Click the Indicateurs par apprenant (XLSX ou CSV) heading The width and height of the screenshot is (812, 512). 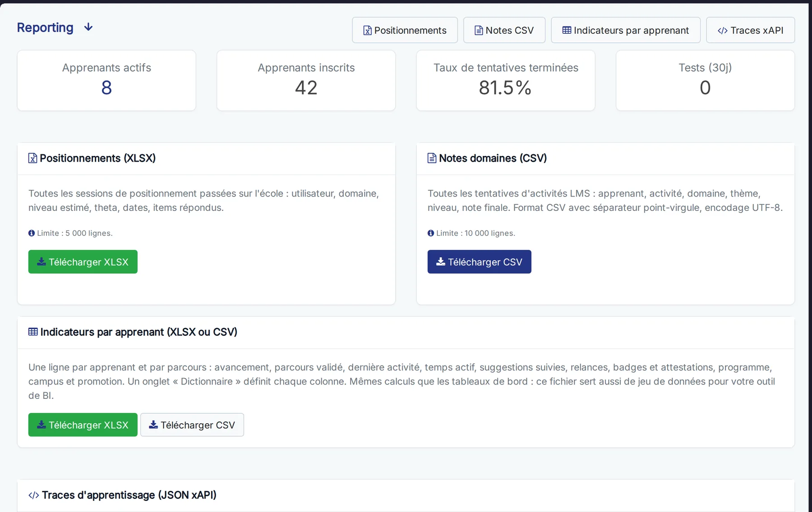(x=139, y=332)
